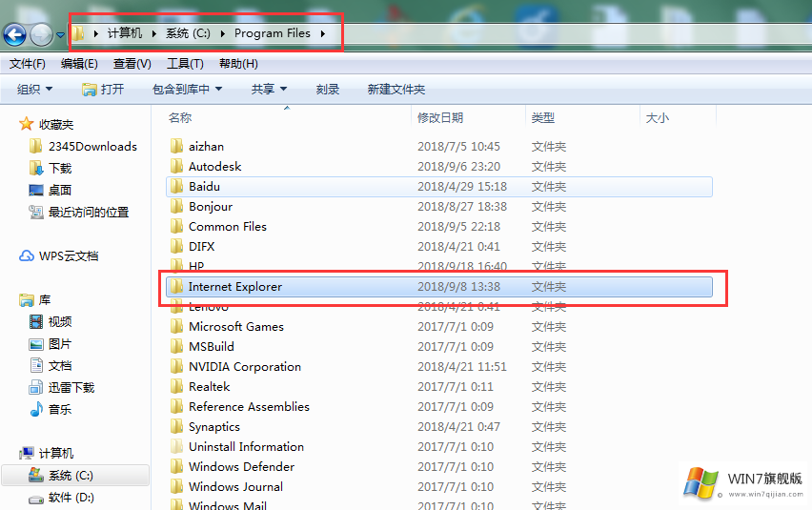Select the Uninstall Information folder
This screenshot has width=812, height=510.
pos(247,447)
